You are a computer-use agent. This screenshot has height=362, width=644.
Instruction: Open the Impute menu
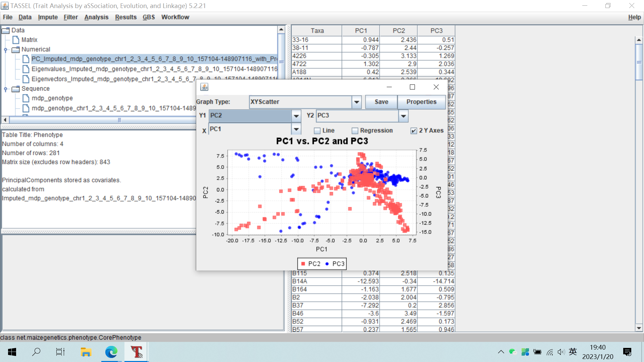point(48,17)
